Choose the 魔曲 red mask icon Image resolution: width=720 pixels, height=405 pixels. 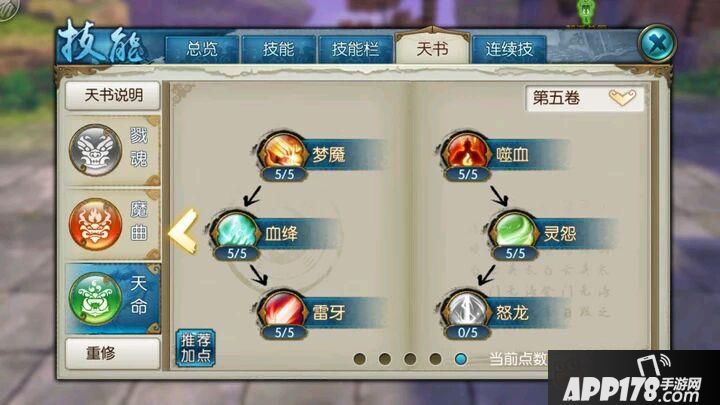coord(96,224)
